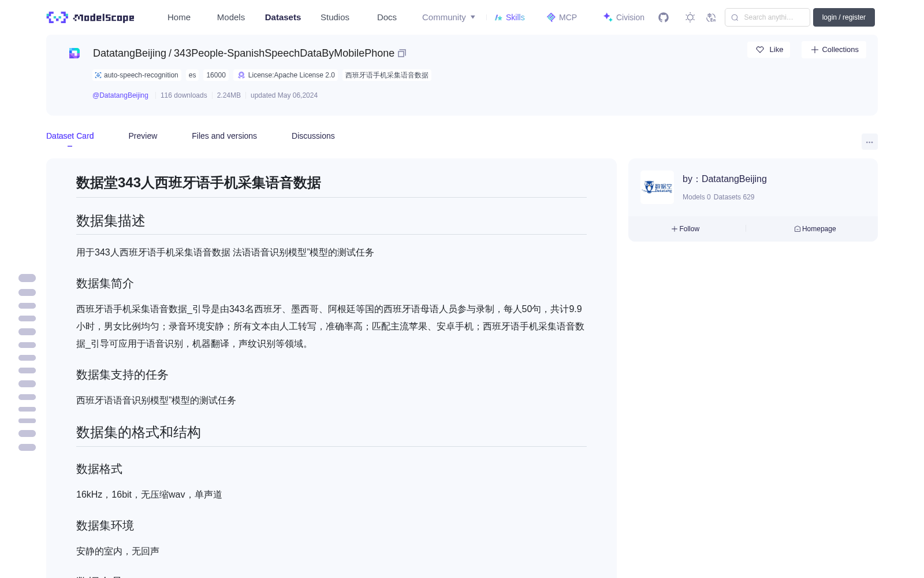Viewport: 924px width, 578px height.
Task: Click the 数据集环境 heading
Action: coord(105,525)
